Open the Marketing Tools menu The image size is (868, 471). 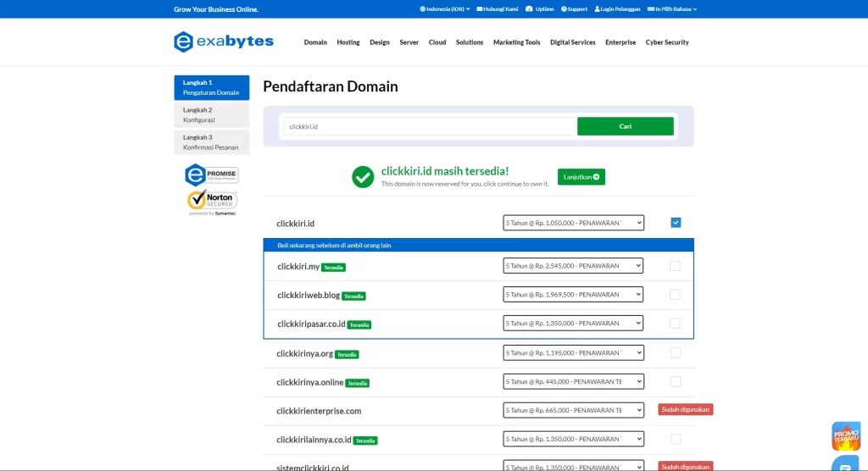[x=516, y=42]
